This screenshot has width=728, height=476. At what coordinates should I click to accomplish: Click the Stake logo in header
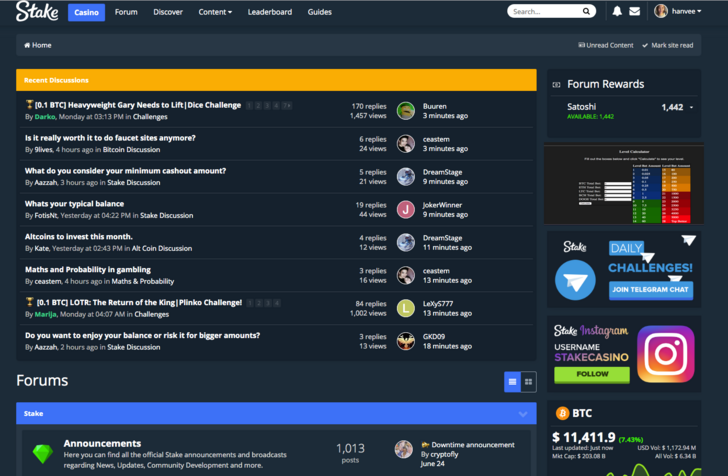[37, 11]
